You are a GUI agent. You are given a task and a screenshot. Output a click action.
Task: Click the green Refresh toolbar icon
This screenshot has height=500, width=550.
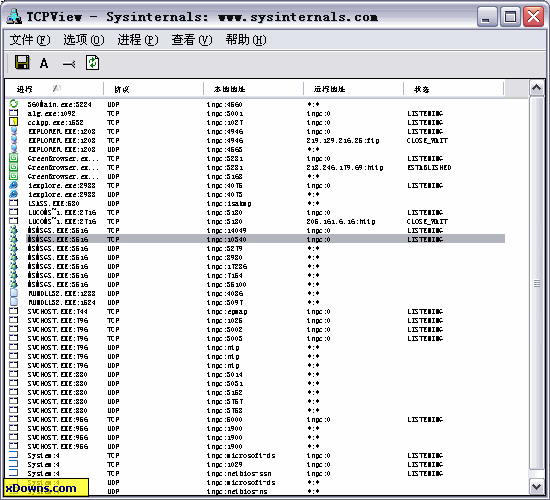(92, 63)
